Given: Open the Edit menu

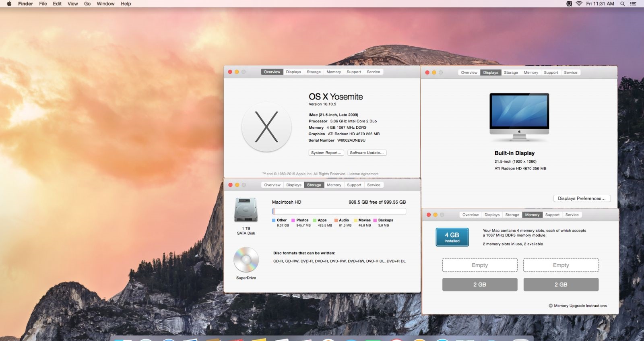Looking at the screenshot, I should 57,4.
